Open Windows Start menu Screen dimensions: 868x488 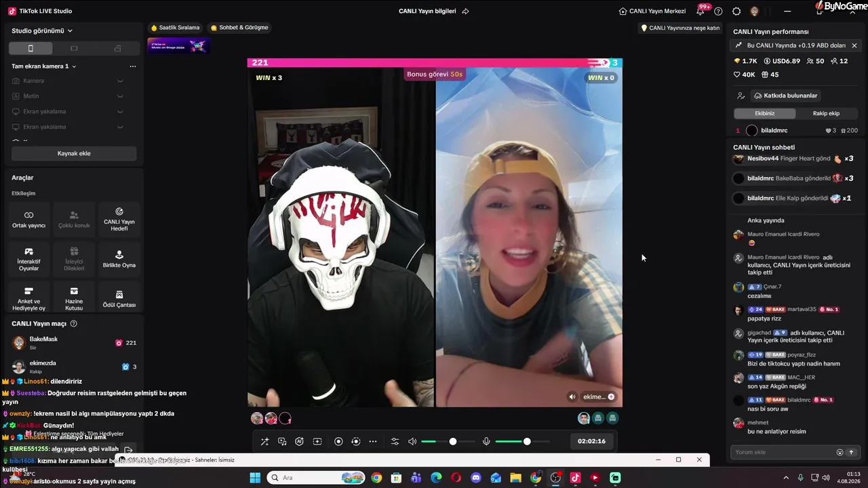[255, 478]
